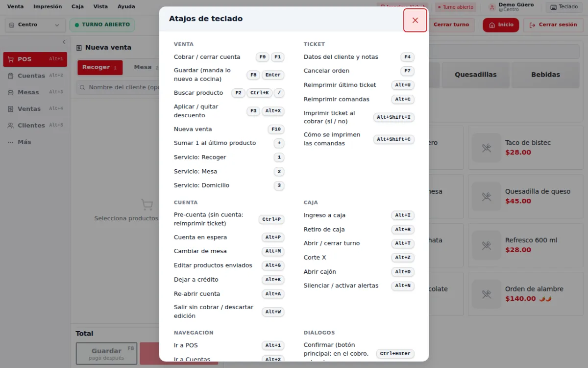This screenshot has width=588, height=368.
Task: Collapse the sidebar with the chevron
Action: [64, 42]
